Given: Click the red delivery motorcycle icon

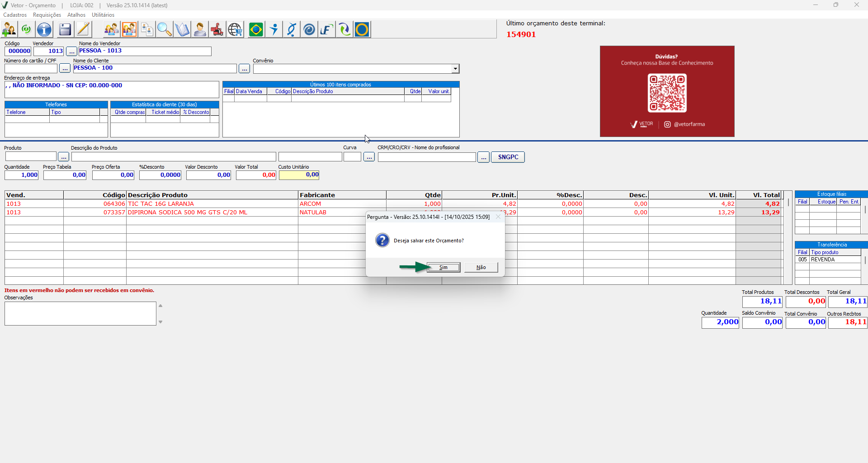Looking at the screenshot, I should click(x=217, y=30).
